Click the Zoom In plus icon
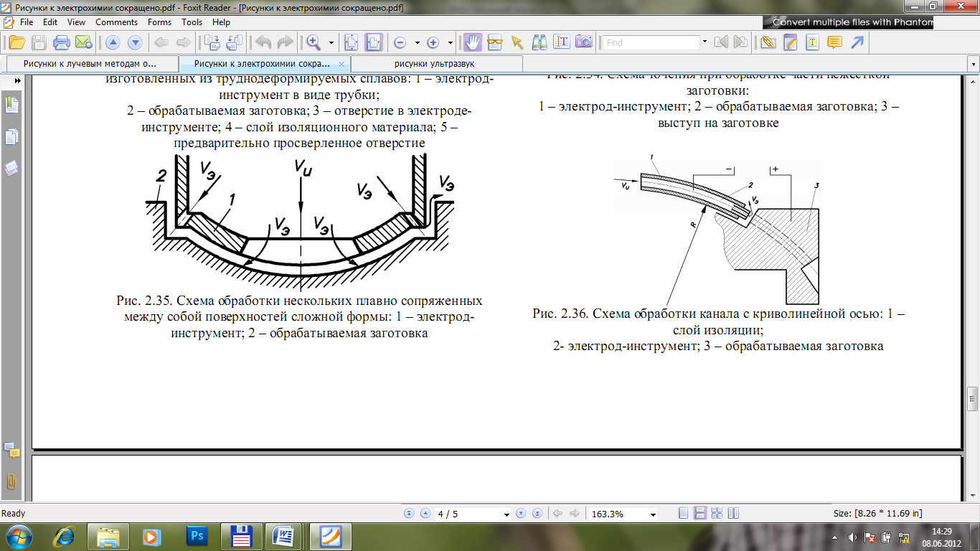 click(x=433, y=42)
